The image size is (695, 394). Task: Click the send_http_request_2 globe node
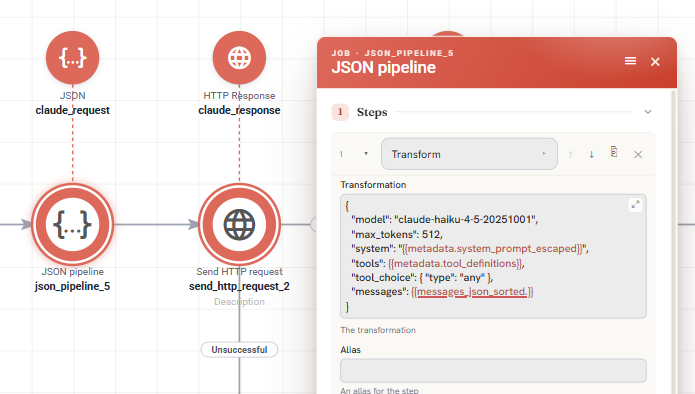pos(239,224)
